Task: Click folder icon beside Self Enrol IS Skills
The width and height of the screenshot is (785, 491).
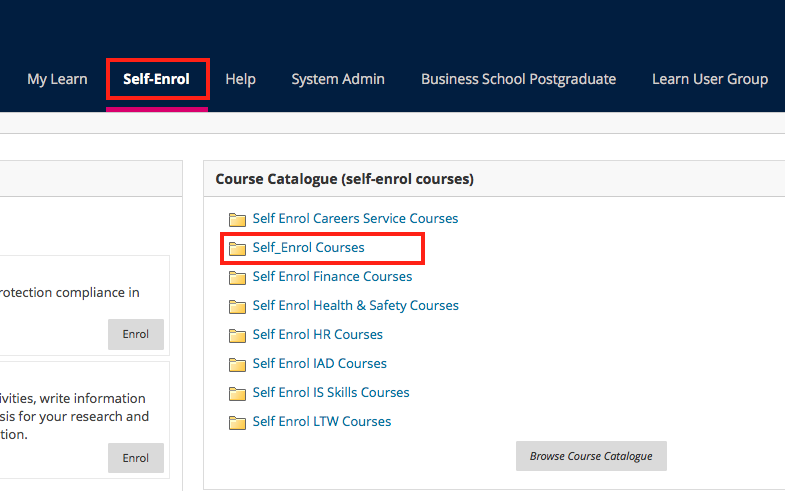Action: coord(237,393)
